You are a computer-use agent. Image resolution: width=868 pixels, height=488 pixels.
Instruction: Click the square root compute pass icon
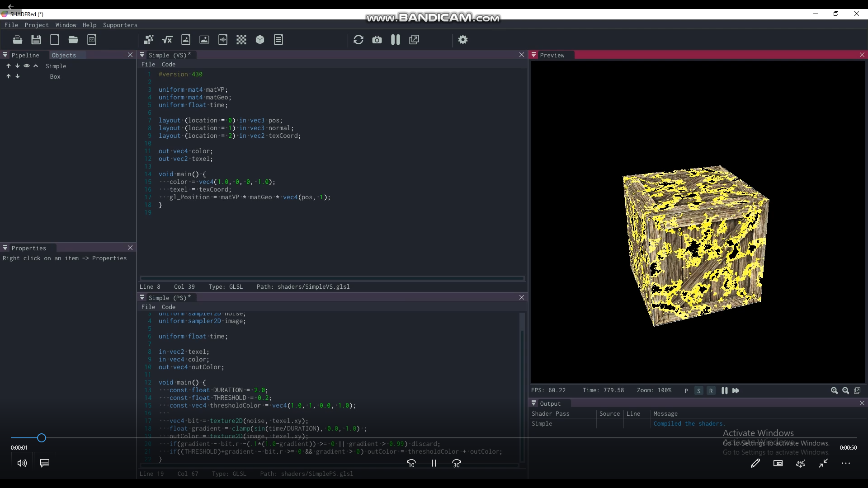click(167, 40)
